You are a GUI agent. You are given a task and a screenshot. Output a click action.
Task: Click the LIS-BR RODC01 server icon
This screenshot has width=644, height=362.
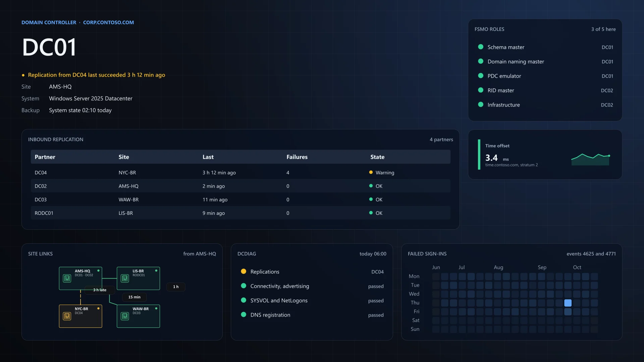click(x=125, y=279)
